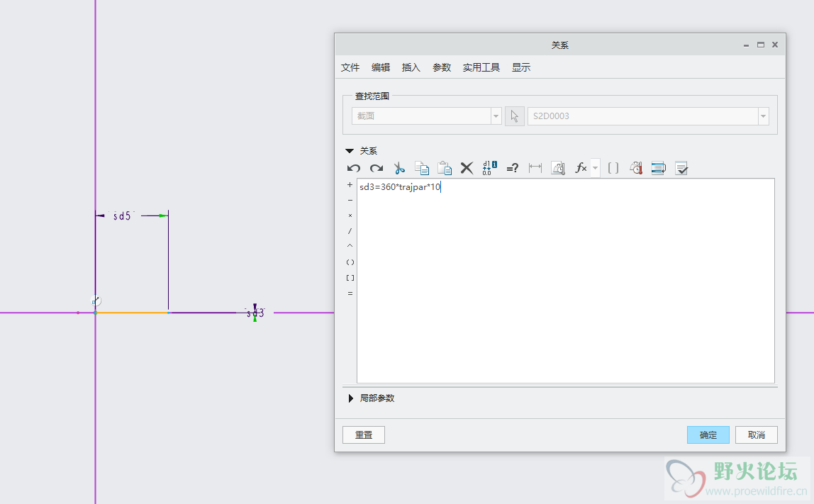Insert plus operator from side bar

[350, 185]
